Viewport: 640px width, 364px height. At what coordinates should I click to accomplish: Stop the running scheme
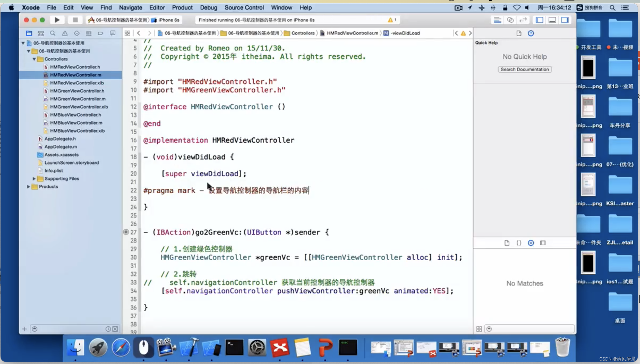click(x=75, y=20)
